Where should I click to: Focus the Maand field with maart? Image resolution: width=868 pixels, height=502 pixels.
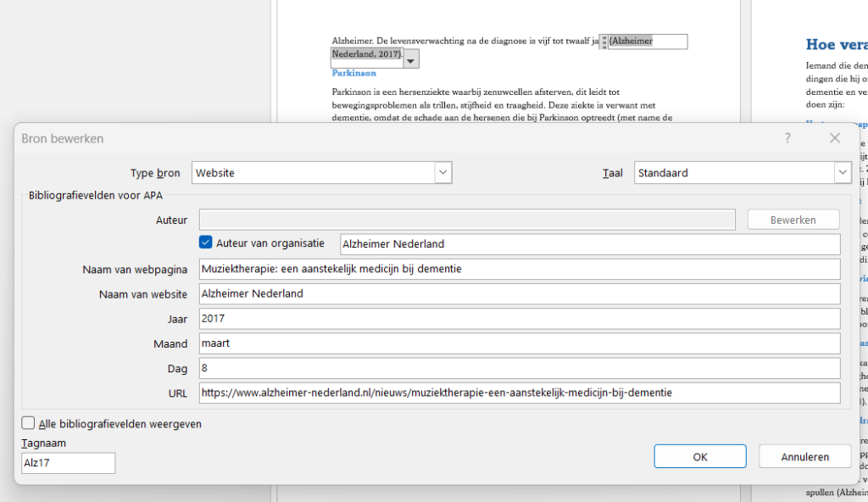(x=519, y=343)
